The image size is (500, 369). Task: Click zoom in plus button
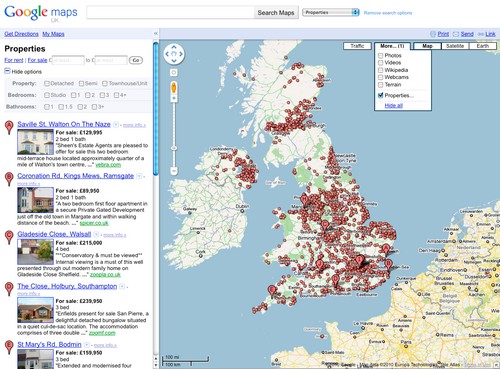click(174, 98)
